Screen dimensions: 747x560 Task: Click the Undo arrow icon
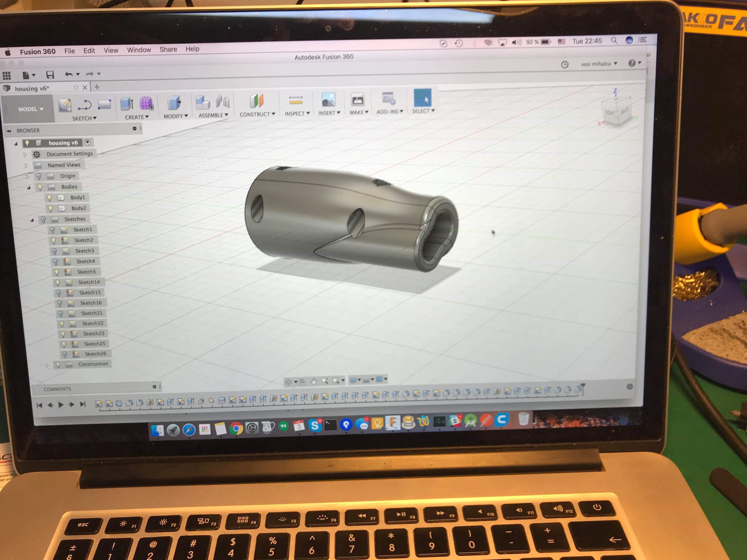[x=69, y=74]
